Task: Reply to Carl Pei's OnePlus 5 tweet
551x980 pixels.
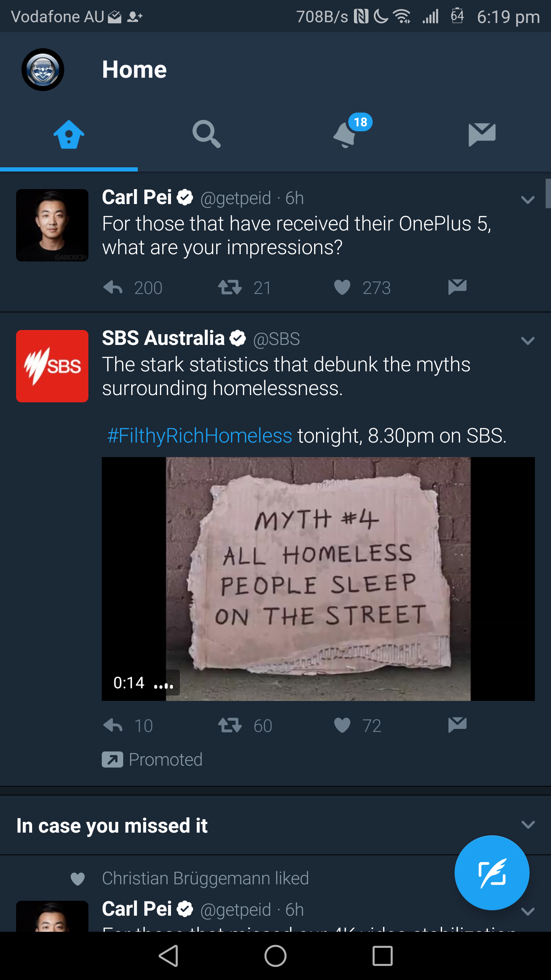Action: 113,287
